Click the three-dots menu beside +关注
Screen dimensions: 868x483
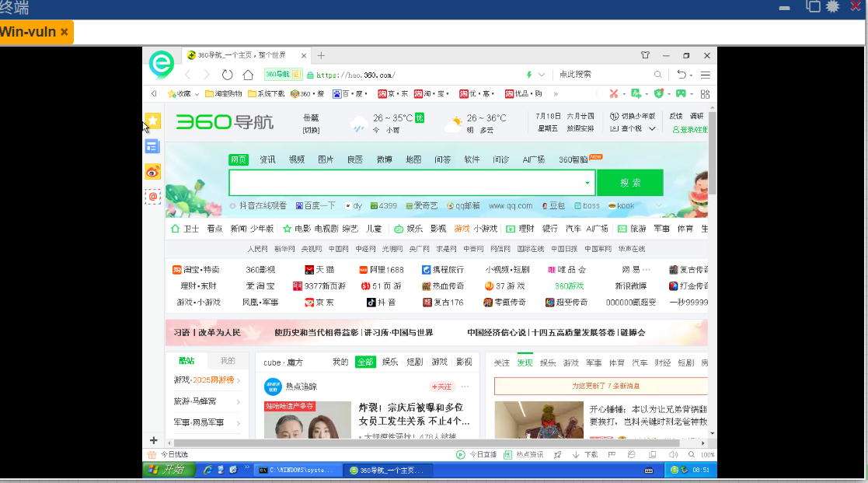pos(465,387)
